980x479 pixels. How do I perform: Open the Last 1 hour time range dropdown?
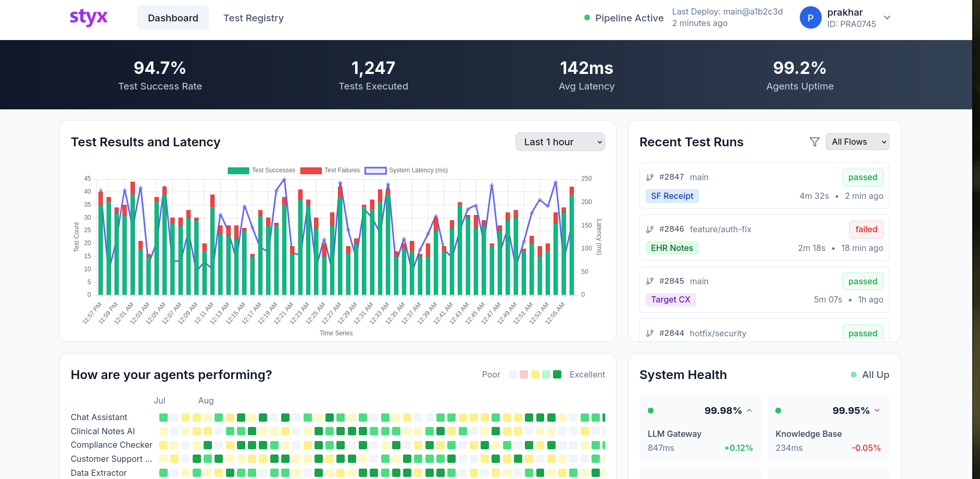[x=560, y=142]
